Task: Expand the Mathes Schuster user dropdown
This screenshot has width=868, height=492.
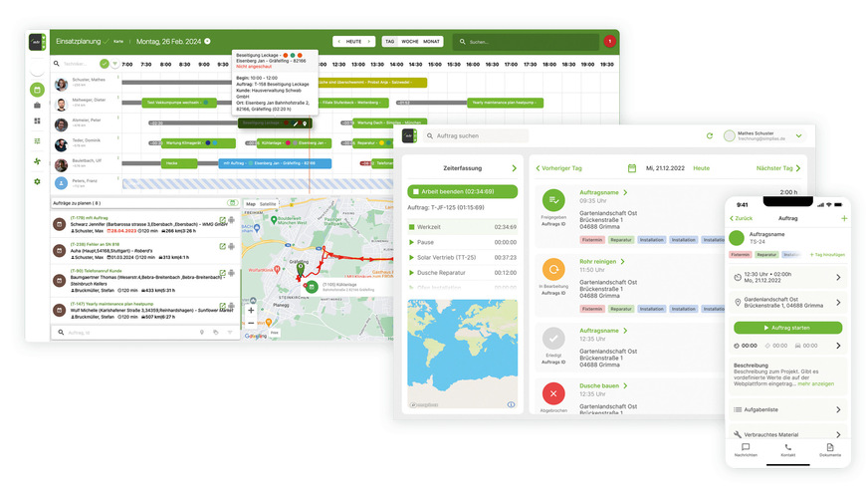Action: (797, 135)
